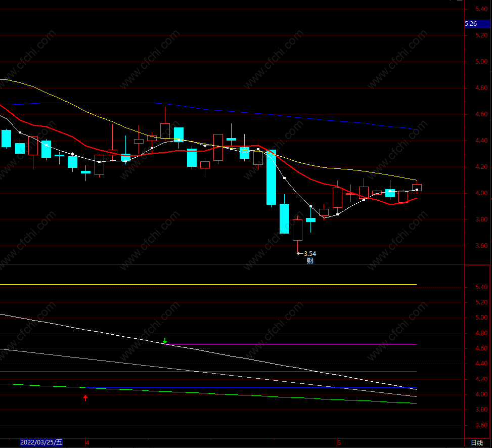Select the large cyan drop candlestick

(x=271, y=177)
